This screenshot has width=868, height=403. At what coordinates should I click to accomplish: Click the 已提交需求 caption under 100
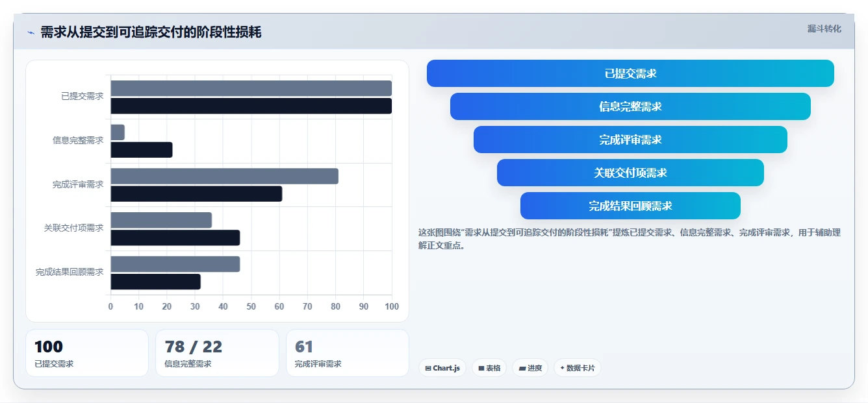(54, 364)
